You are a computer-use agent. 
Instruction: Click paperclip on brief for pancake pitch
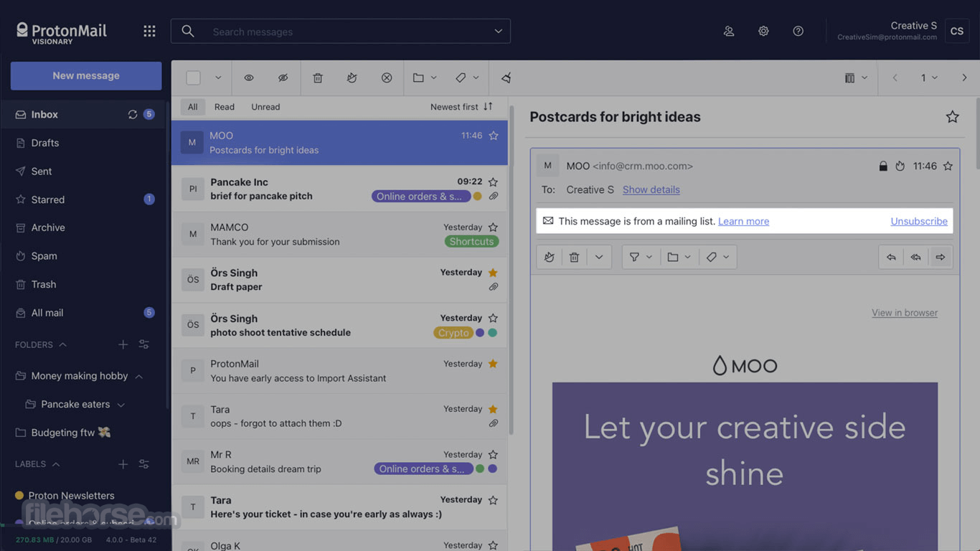coord(494,196)
